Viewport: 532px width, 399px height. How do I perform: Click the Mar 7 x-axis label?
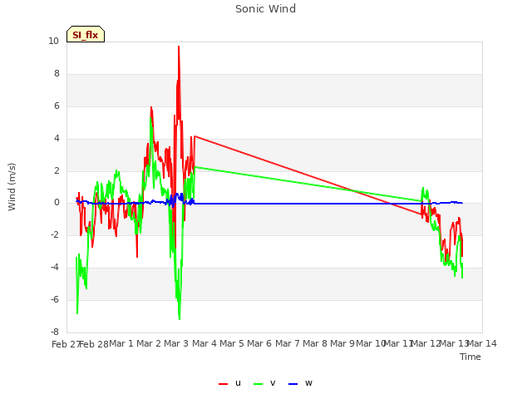(x=288, y=343)
